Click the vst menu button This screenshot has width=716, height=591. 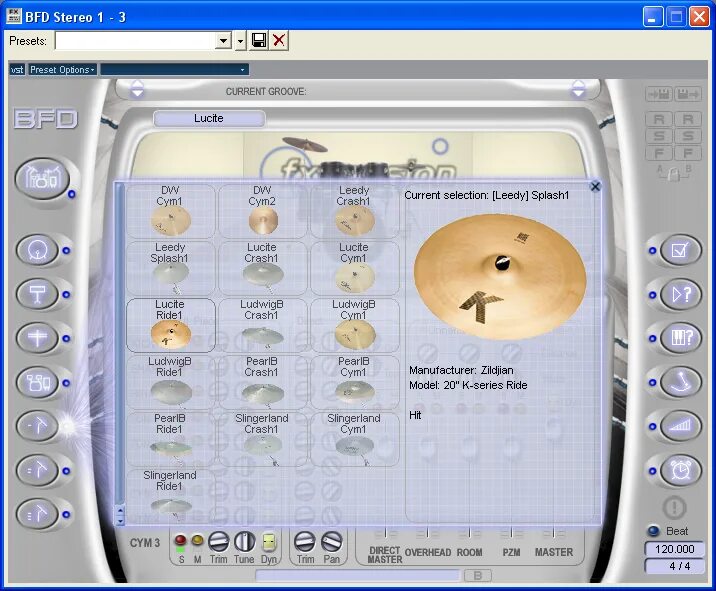[x=17, y=69]
